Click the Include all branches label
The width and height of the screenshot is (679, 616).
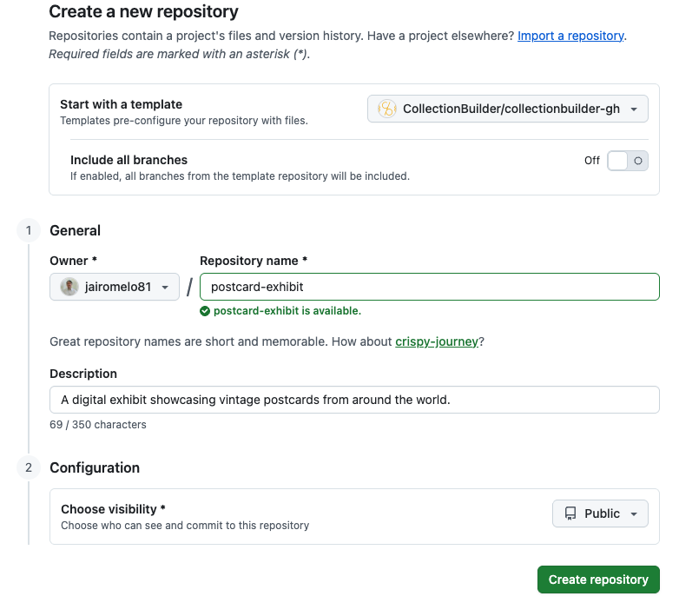click(x=129, y=160)
